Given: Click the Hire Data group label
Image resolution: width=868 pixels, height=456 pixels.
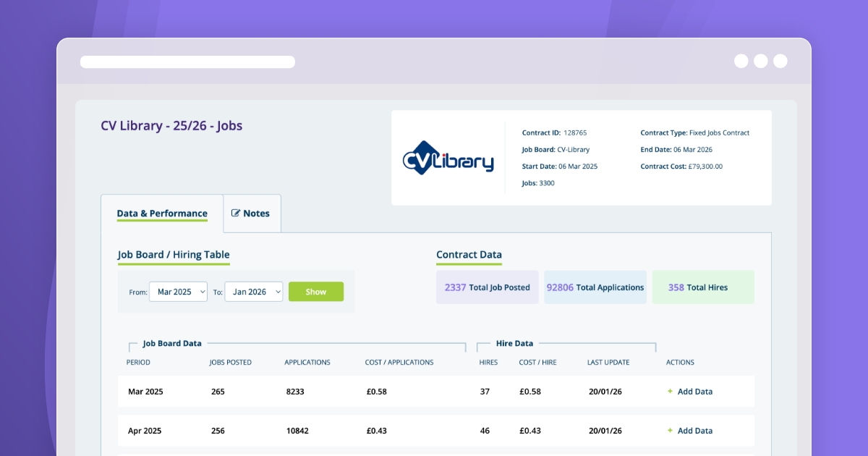Looking at the screenshot, I should [x=514, y=343].
